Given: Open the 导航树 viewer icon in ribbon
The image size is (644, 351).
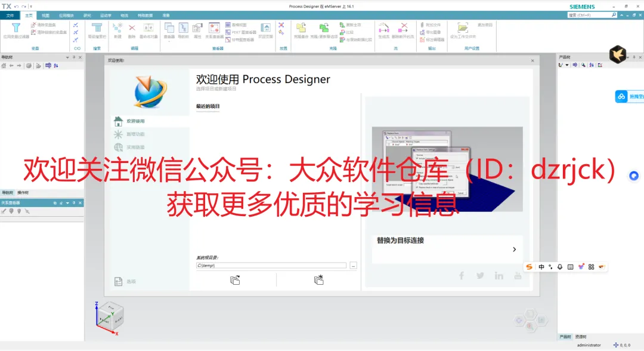Looking at the screenshot, I should 183,27.
